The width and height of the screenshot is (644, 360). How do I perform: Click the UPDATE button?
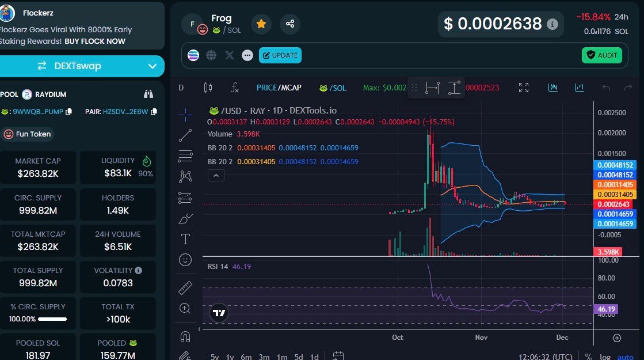[x=280, y=55]
